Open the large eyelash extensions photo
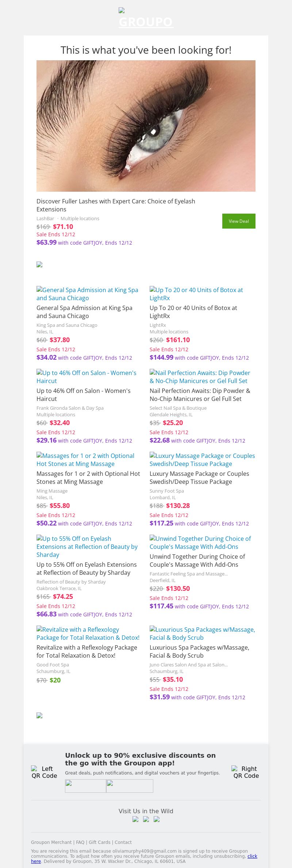This screenshot has height=868, width=292. click(x=146, y=126)
